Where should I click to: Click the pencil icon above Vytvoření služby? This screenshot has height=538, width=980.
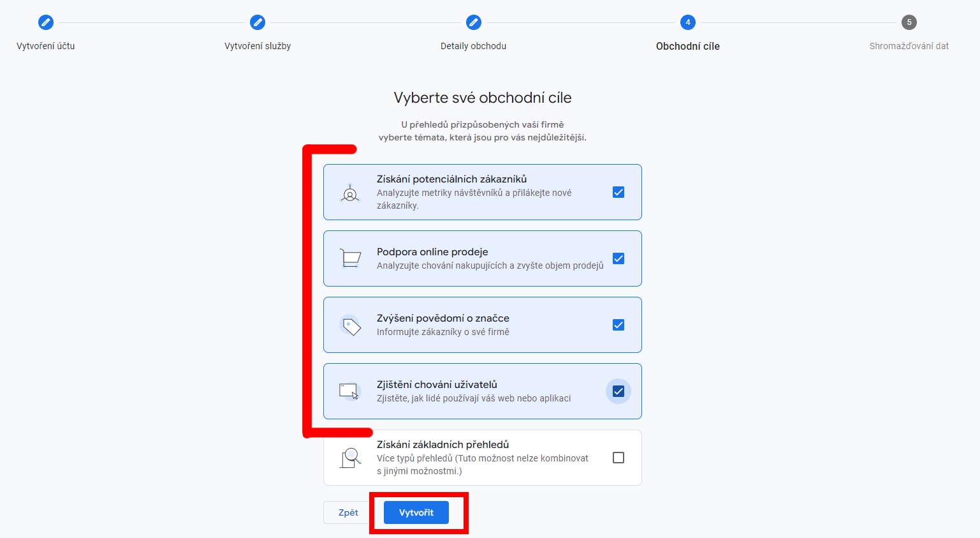tap(258, 22)
